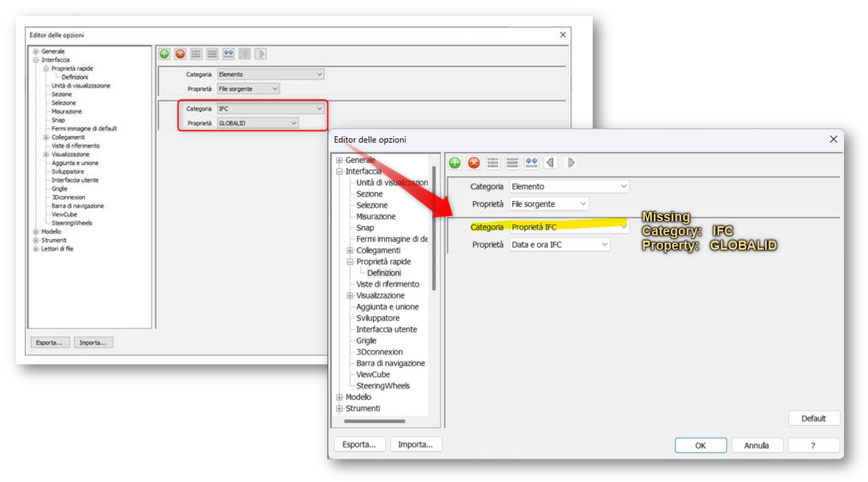Screen dimensions: 868x482
Task: Collapse the Visualizzazione tree branch
Action: click(x=350, y=295)
